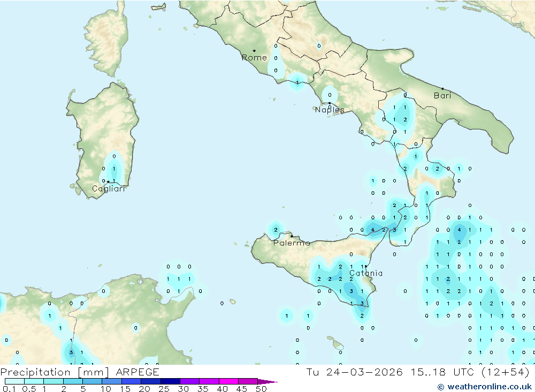Image resolution: width=535 pixels, height=392 pixels.
Task: Click the Catania city marker dot
Action: click(366, 266)
